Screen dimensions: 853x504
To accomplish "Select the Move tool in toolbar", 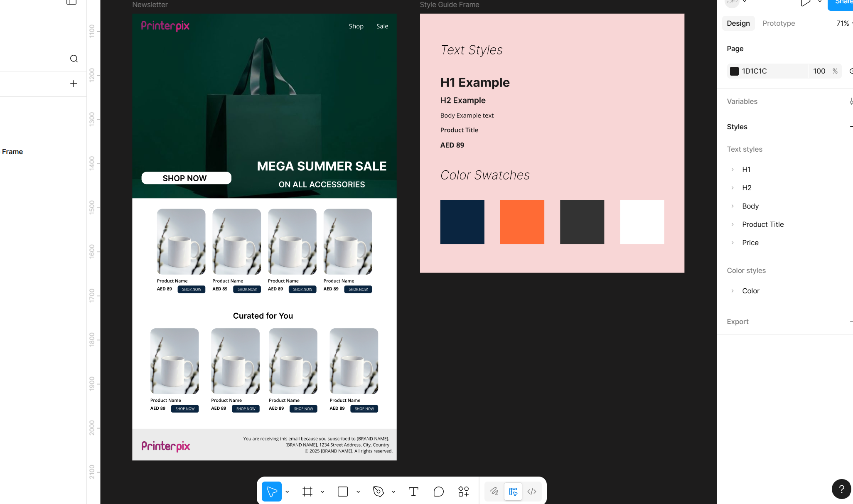I will [272, 492].
